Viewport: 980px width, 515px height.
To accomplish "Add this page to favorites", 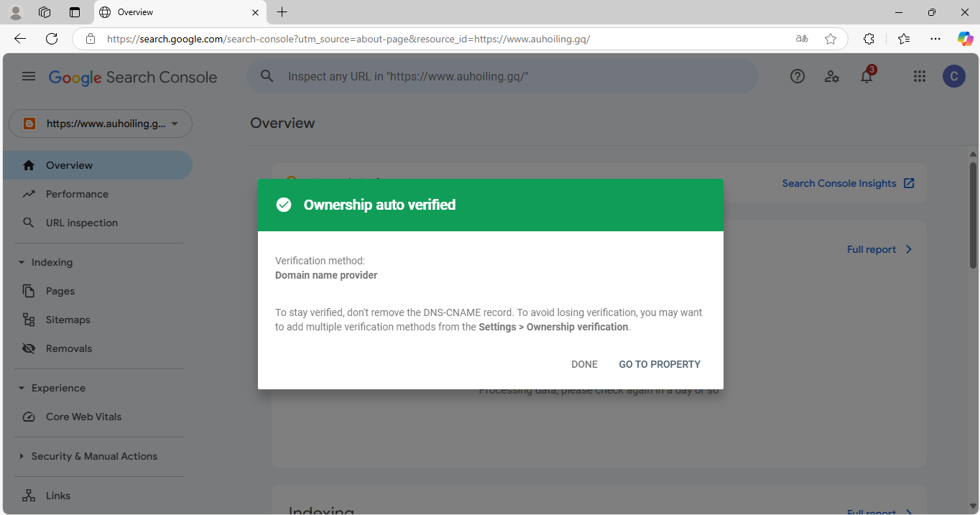I will [x=831, y=39].
